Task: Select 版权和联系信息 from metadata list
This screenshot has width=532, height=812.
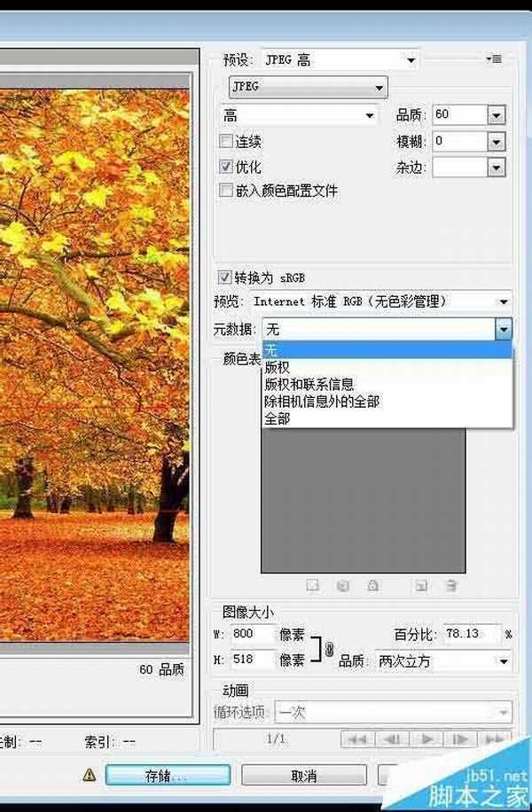Action: click(309, 384)
